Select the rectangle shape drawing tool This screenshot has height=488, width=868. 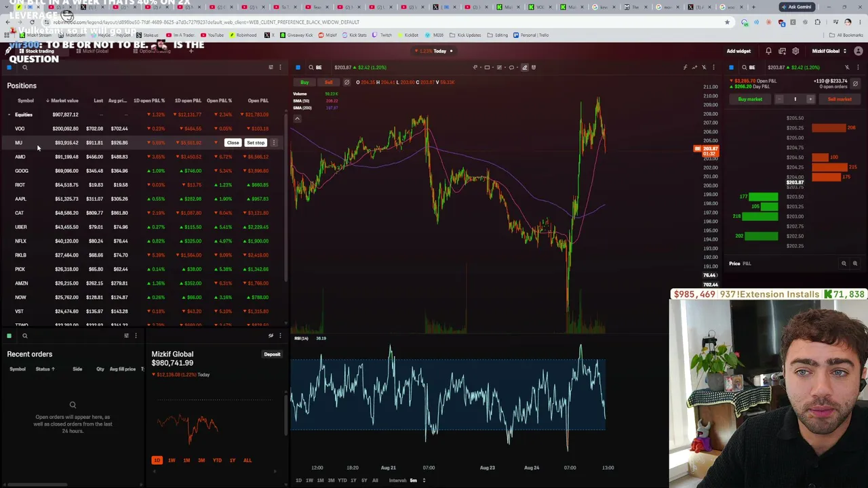coord(487,67)
